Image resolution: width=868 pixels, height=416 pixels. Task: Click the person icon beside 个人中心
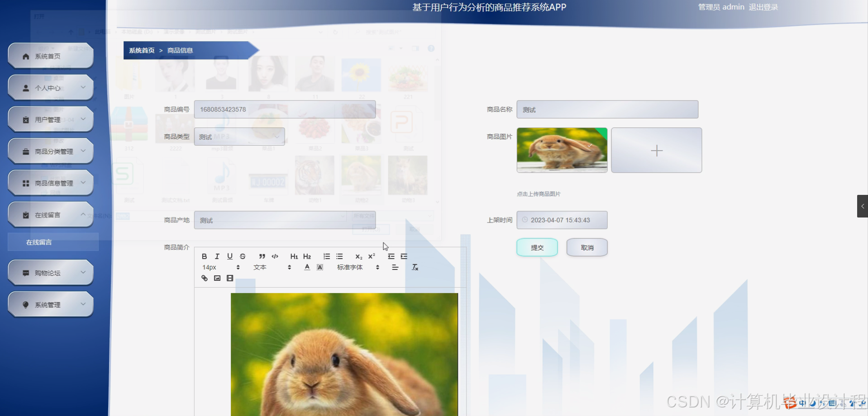click(26, 88)
